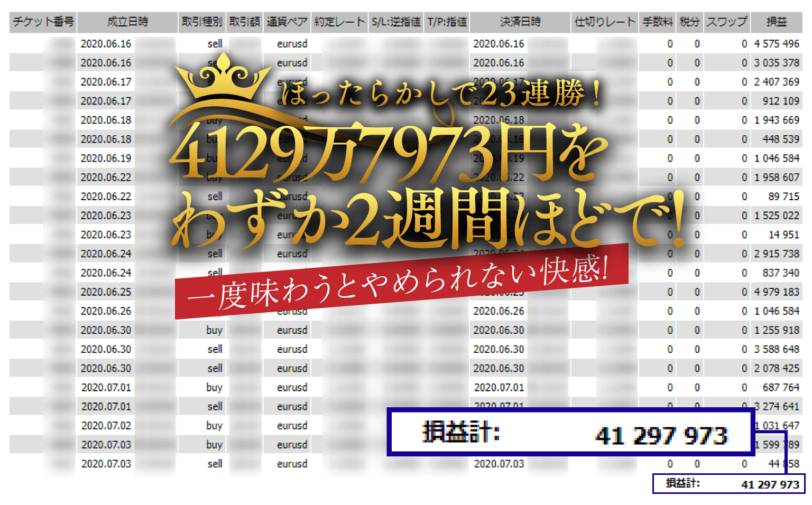The height and width of the screenshot is (505, 812).
Task: Select the sell cell in the last row
Action: pyautogui.click(x=215, y=464)
